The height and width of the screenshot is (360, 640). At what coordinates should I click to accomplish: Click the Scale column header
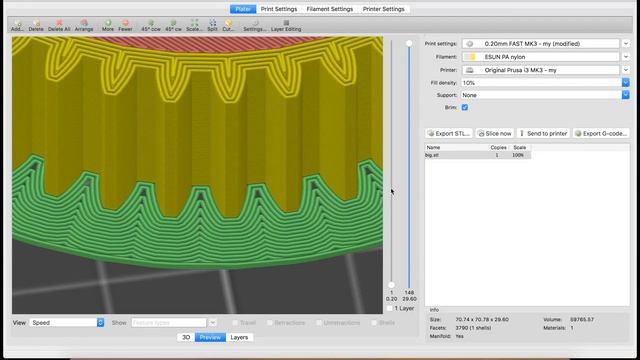tap(520, 147)
